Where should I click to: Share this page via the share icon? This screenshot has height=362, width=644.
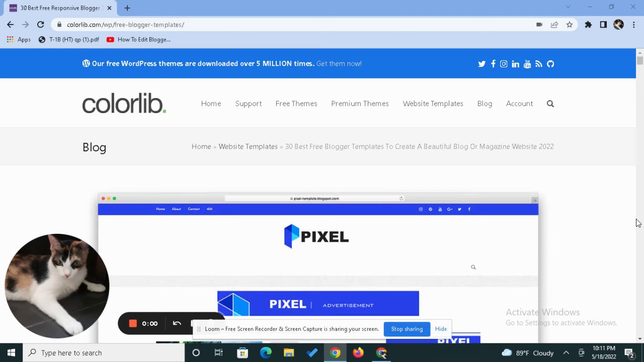click(554, 25)
